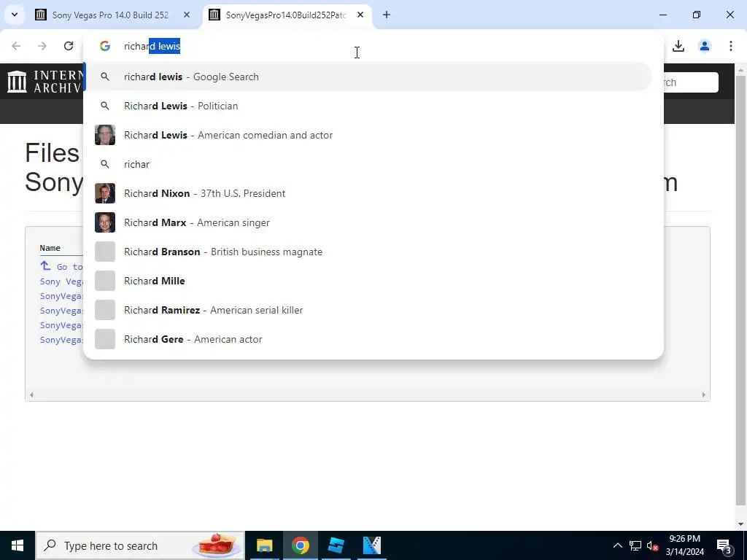Select the 'richar' search suggestion
Viewport: 747px width, 560px height.
(368, 164)
